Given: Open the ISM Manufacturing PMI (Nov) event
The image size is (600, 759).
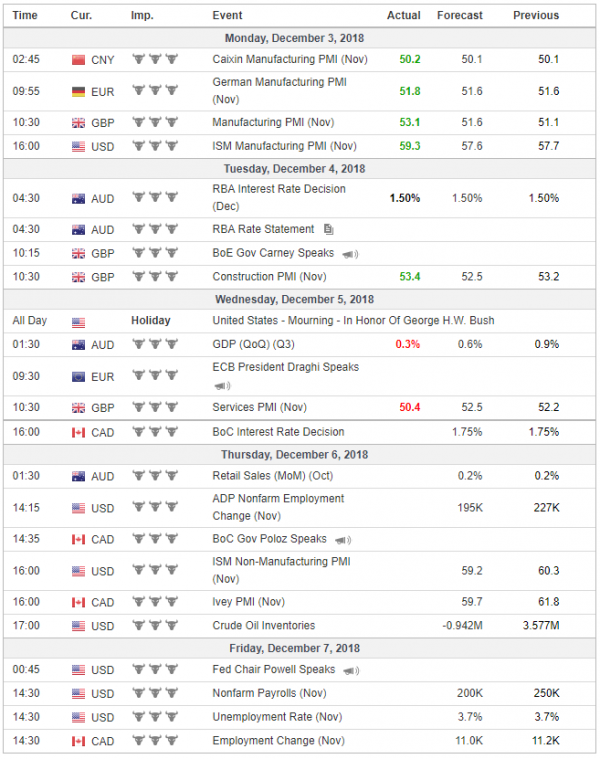Looking at the screenshot, I should (x=285, y=146).
